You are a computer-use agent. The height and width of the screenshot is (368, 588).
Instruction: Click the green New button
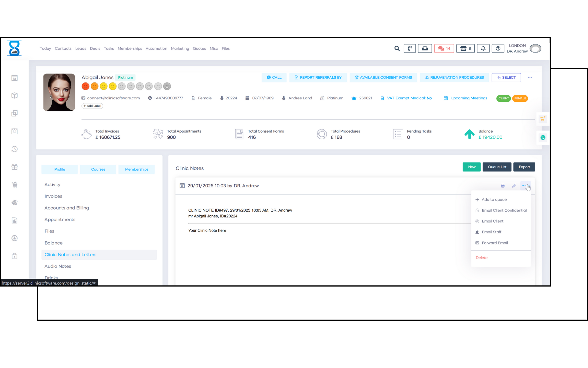tap(471, 167)
